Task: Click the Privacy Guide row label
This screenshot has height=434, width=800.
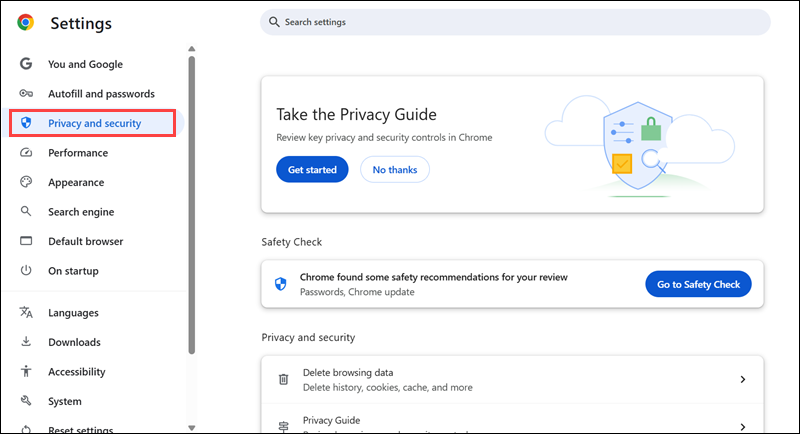Action: (x=331, y=420)
